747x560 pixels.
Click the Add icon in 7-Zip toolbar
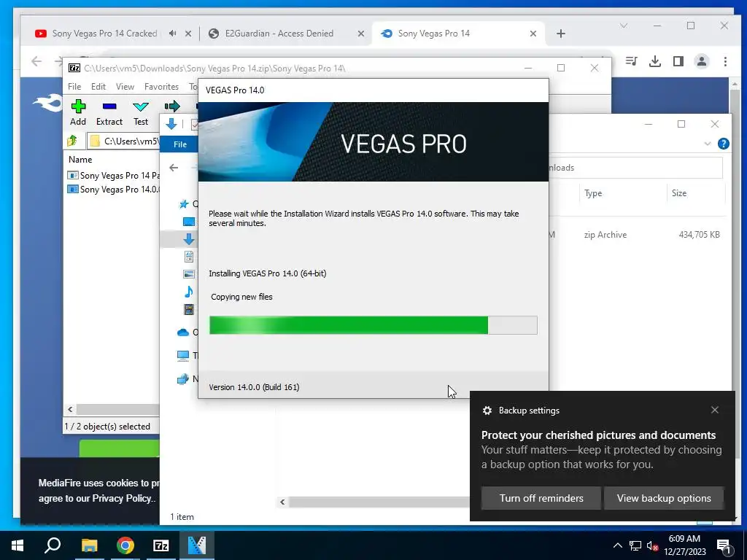[78, 106]
